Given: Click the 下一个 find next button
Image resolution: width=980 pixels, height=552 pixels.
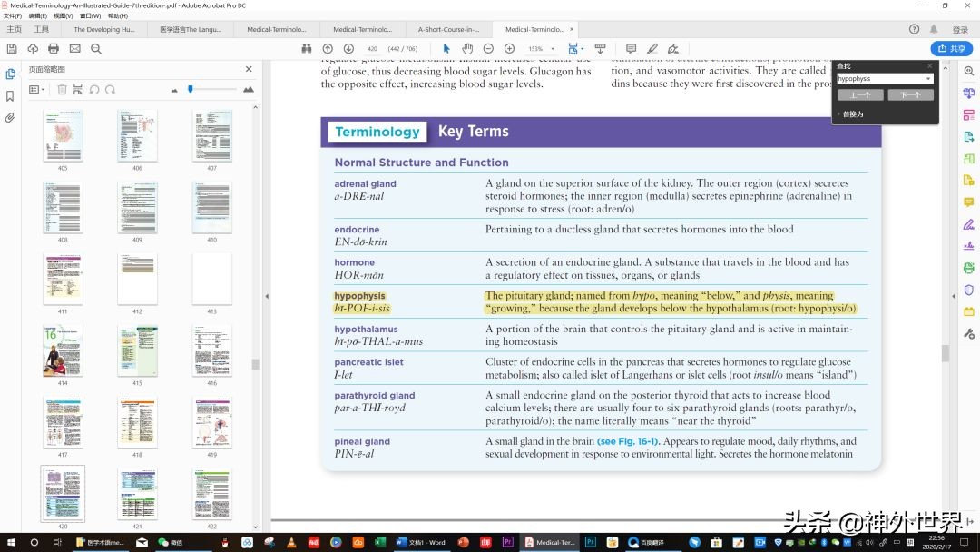Looking at the screenshot, I should tap(909, 94).
